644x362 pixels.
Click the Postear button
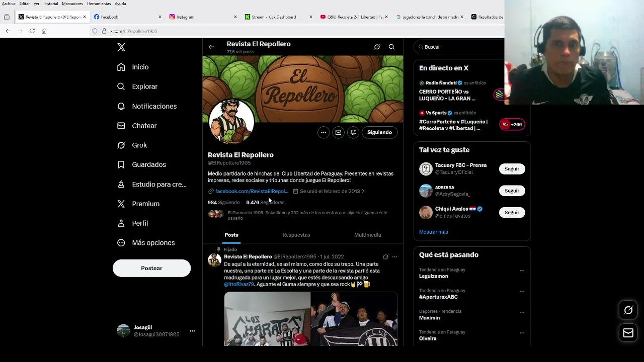[151, 268]
